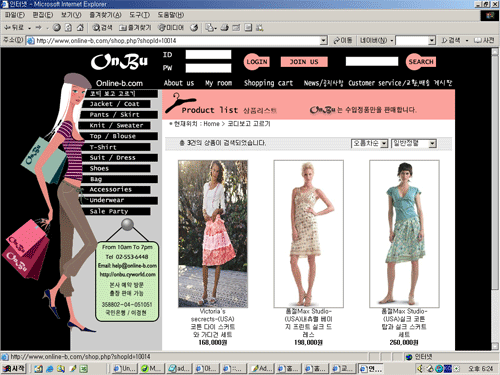
Task: Open the ascending sort order dropdown
Action: point(370,143)
